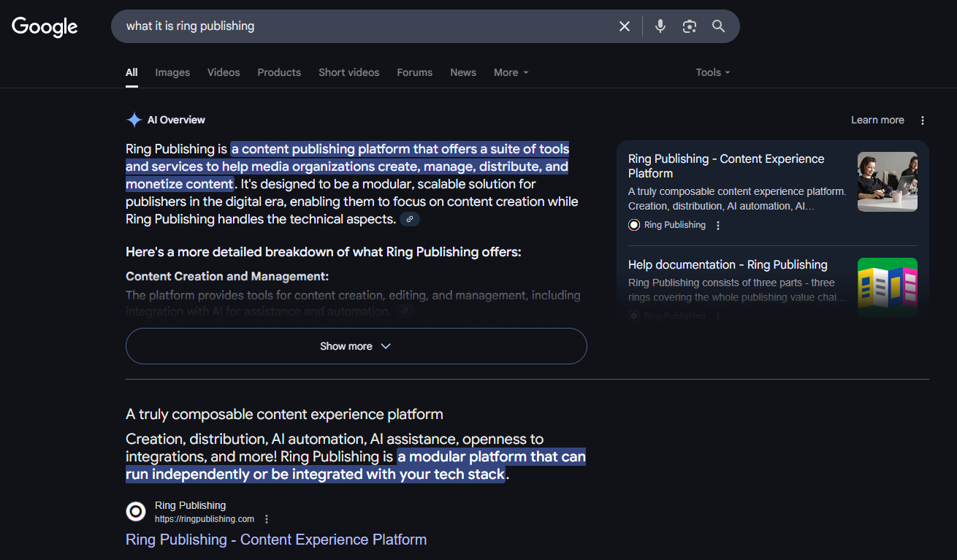Open the More search filters dropdown
This screenshot has width=957, height=560.
(x=511, y=72)
